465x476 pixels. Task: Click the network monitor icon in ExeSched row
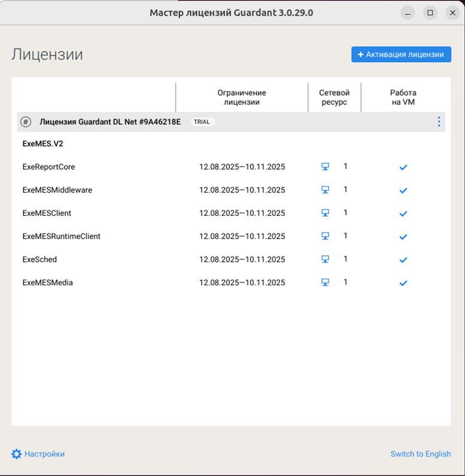[x=326, y=259]
